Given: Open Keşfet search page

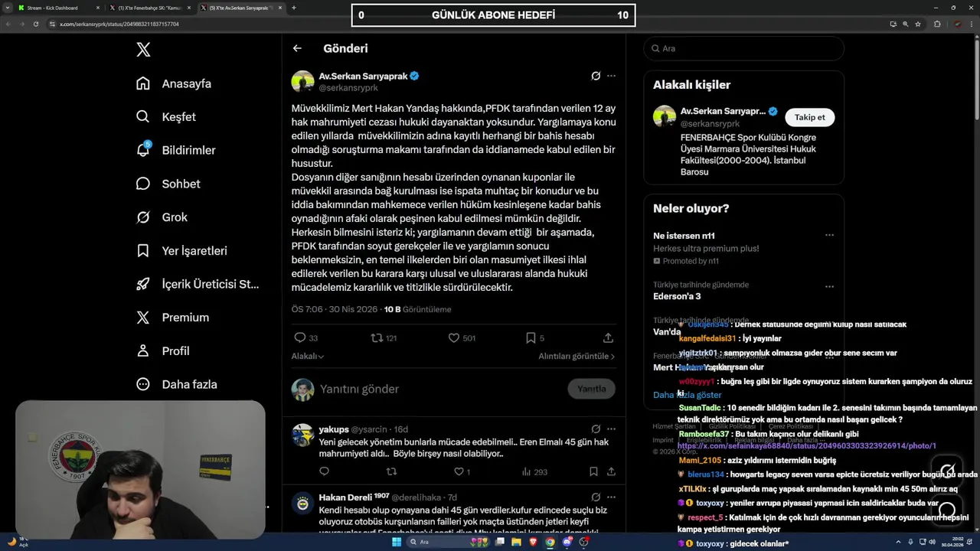Looking at the screenshot, I should [166, 117].
